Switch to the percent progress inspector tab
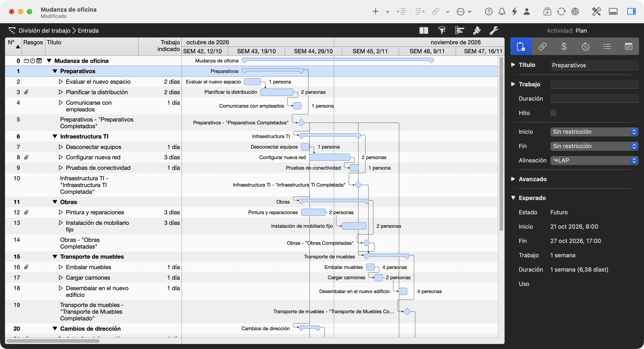The image size is (644, 349). point(585,47)
